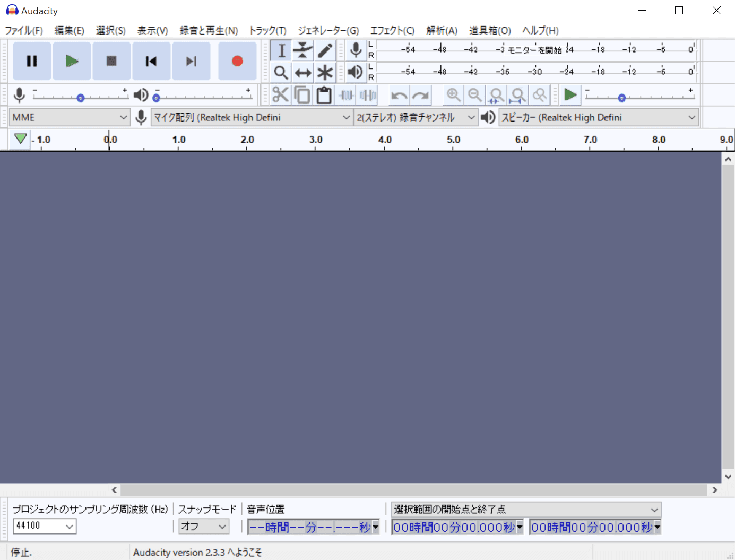
Task: Open the 録音と再生(N) menu
Action: [209, 31]
